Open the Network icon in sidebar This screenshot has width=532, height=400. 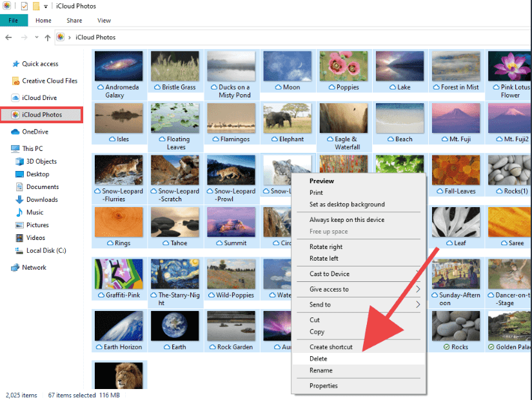(15, 268)
